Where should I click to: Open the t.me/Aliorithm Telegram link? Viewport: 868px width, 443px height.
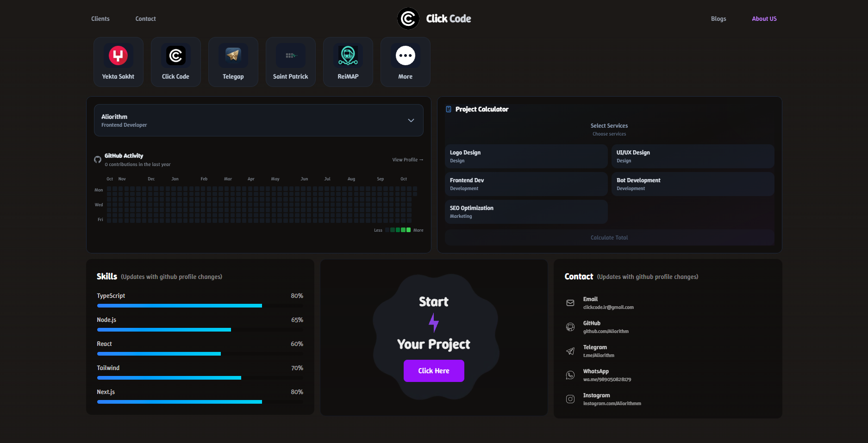[599, 355]
